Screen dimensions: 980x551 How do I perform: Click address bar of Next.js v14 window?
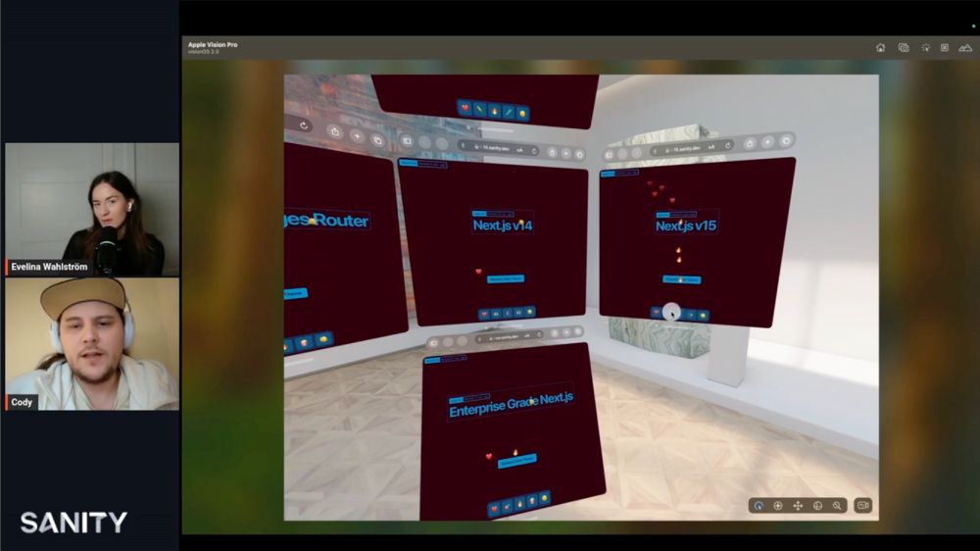pyautogui.click(x=498, y=149)
